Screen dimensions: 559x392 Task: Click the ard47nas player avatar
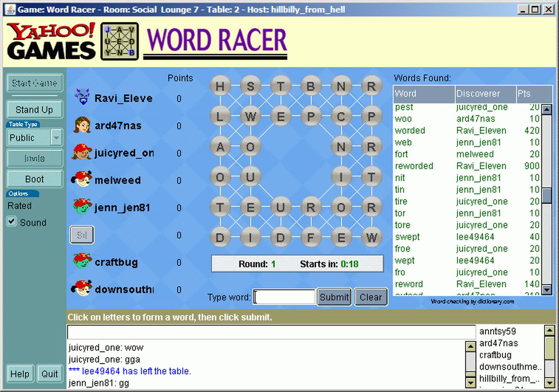(x=82, y=125)
